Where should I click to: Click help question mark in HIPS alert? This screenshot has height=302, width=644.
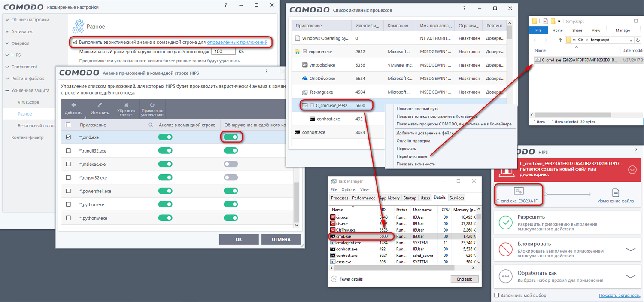pos(635,151)
